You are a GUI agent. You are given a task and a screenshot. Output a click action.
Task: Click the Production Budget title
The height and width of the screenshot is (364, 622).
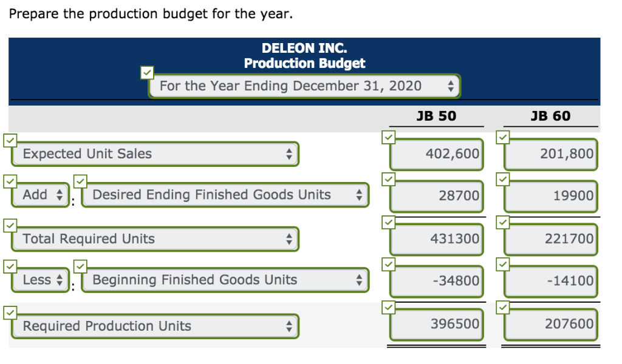[304, 63]
